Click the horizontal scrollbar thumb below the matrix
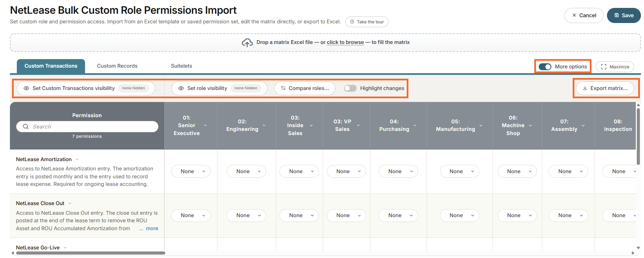The height and width of the screenshot is (258, 644). (x=91, y=253)
